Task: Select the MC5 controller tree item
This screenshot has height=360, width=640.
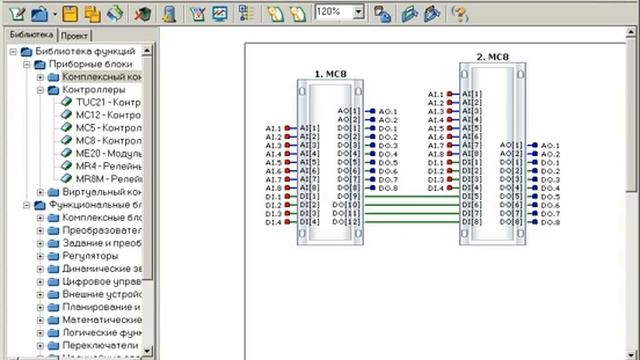Action: click(109, 128)
